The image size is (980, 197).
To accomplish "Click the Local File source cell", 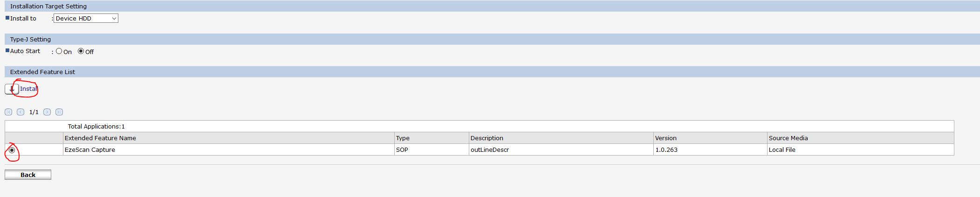I will [x=782, y=150].
